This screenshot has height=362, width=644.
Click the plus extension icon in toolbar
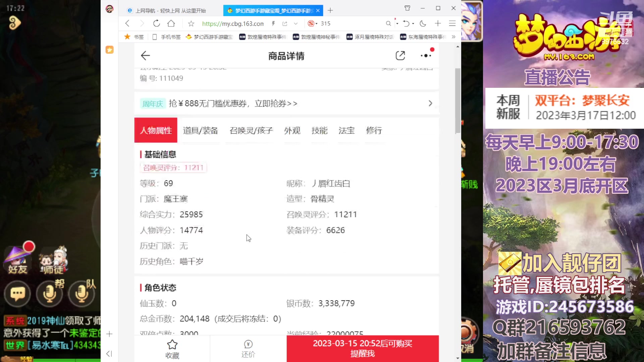pos(438,23)
